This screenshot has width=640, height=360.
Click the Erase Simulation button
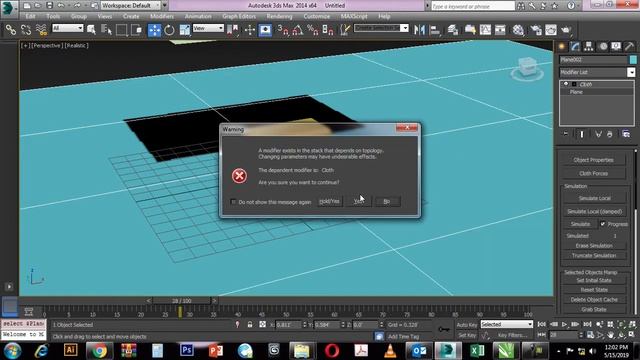[x=594, y=246]
